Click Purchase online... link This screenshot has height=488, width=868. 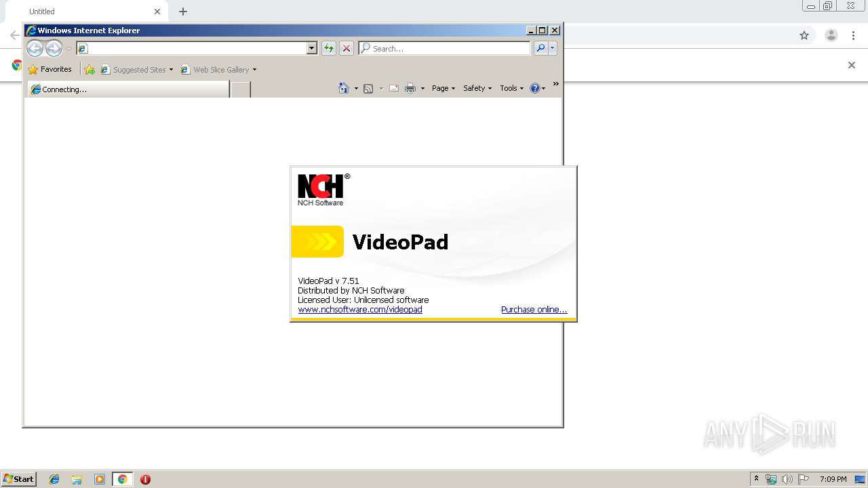click(534, 310)
